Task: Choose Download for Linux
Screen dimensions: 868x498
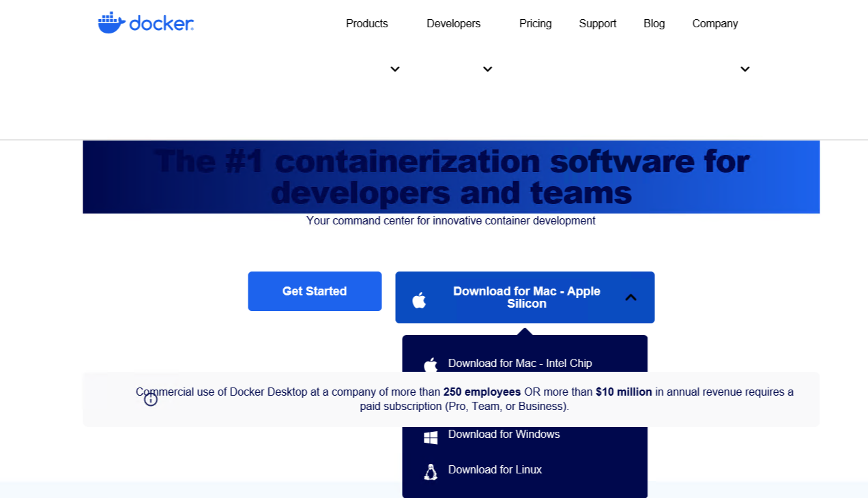Action: (495, 469)
